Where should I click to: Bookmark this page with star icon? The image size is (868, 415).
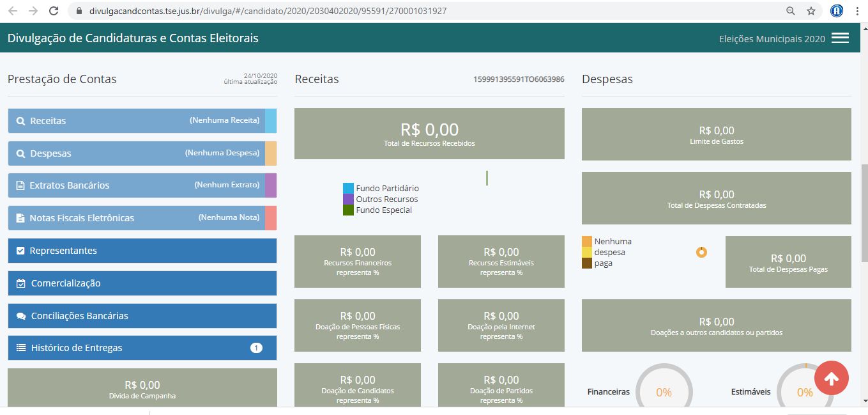point(811,11)
